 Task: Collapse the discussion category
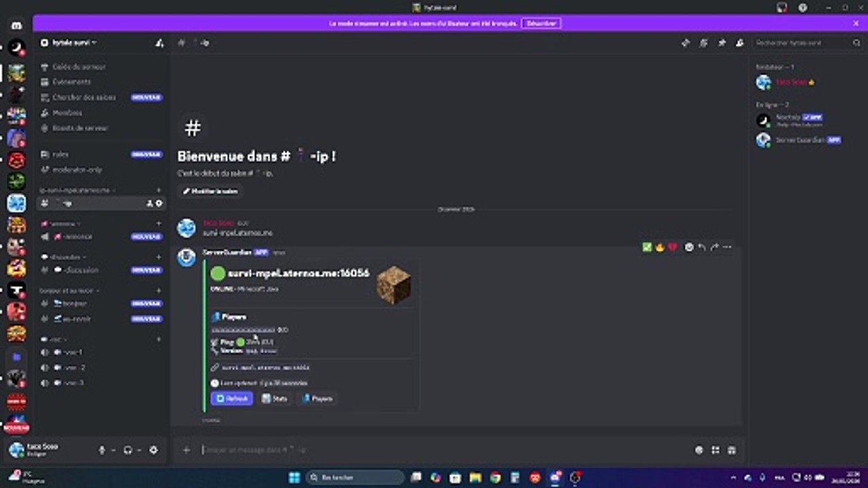tap(64, 257)
